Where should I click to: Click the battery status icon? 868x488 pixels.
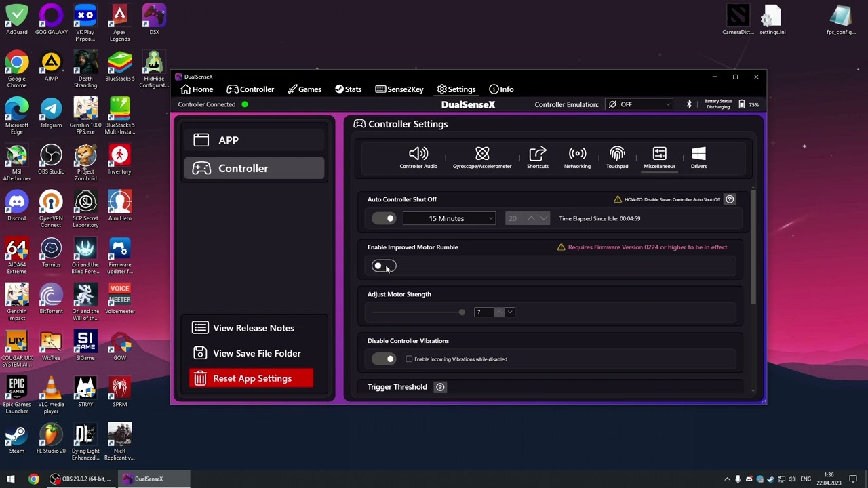click(x=741, y=104)
